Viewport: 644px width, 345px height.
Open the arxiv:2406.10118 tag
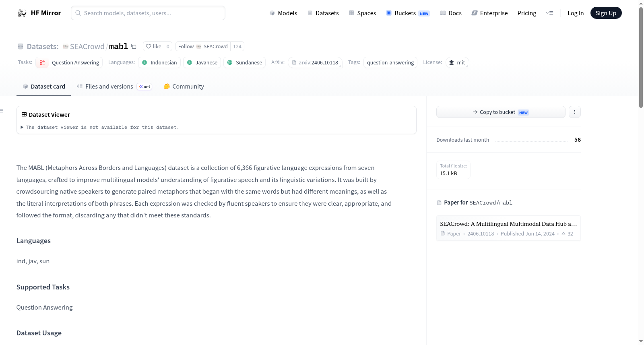315,62
